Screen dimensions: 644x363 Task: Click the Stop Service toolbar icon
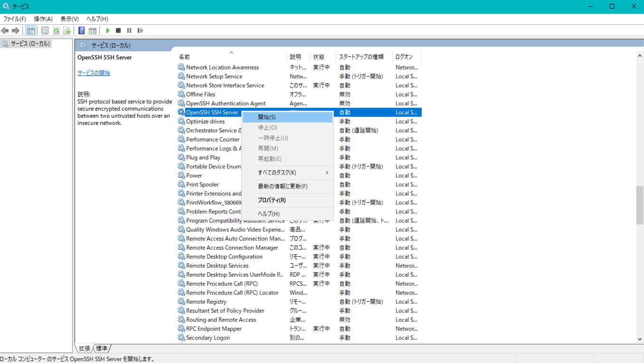point(118,31)
